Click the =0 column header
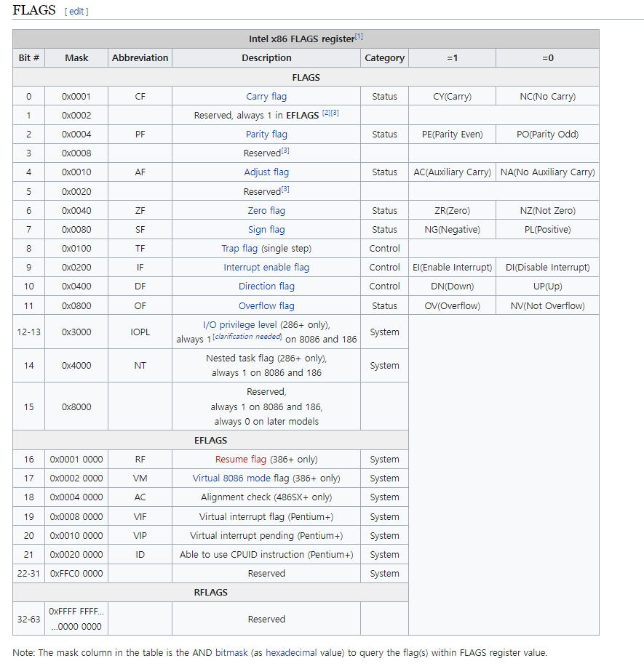Screen dimensions: 644x669 tap(547, 58)
